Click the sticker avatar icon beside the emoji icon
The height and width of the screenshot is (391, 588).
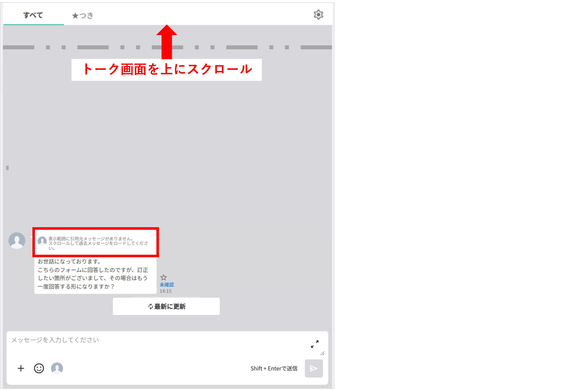coord(57,368)
